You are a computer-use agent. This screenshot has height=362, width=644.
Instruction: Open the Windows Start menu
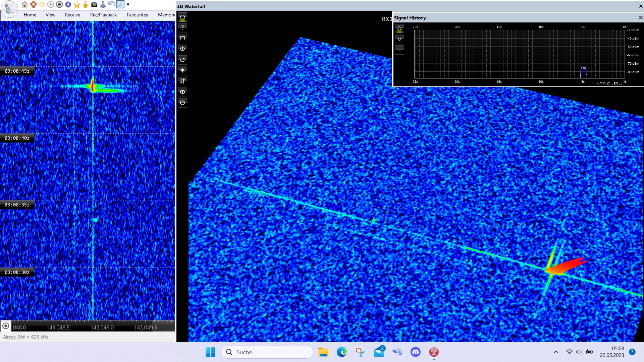coord(210,352)
